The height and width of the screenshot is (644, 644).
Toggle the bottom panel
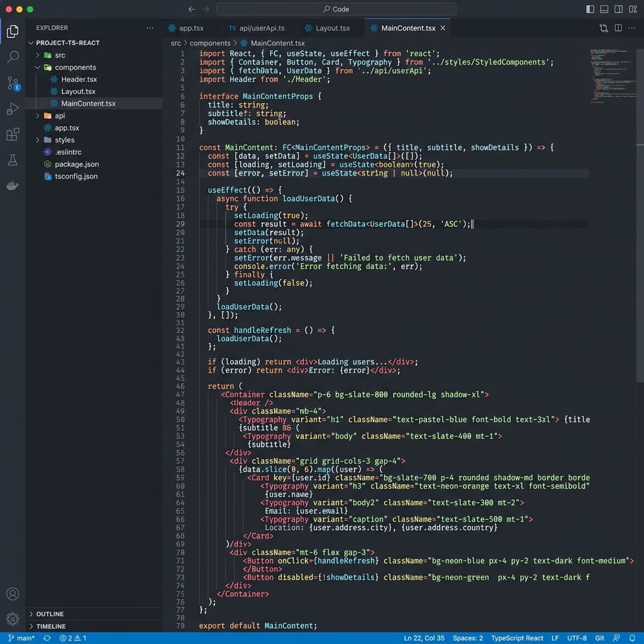coord(604,9)
